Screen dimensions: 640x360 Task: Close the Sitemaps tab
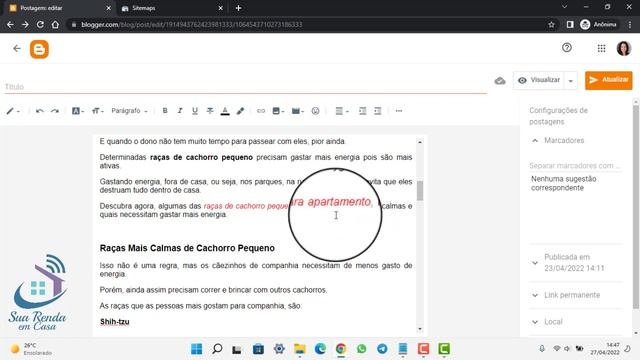click(x=220, y=8)
